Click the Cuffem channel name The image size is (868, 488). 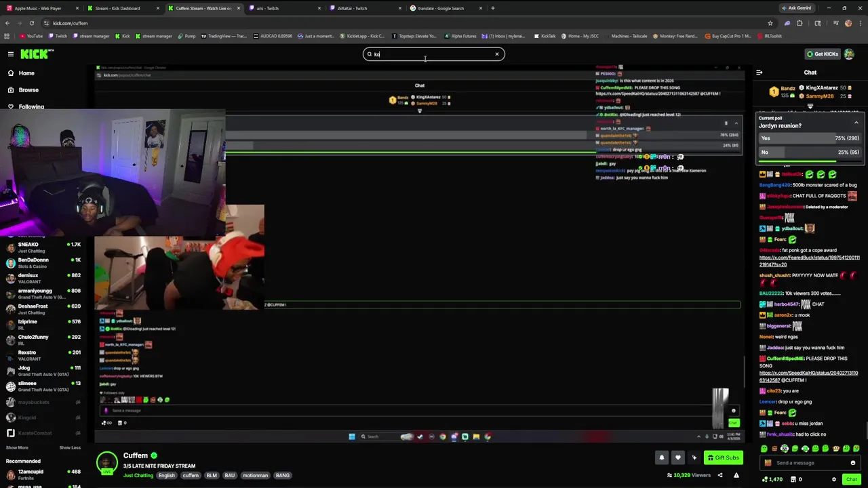(x=136, y=456)
